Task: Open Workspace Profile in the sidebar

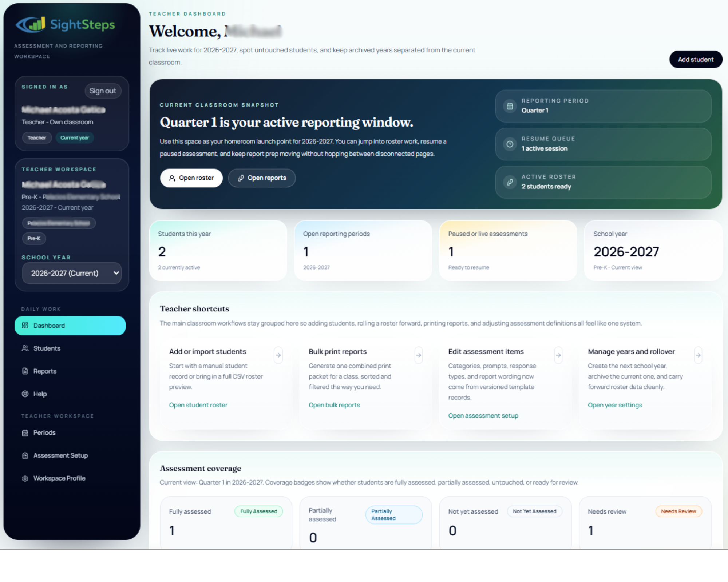Action: (59, 478)
